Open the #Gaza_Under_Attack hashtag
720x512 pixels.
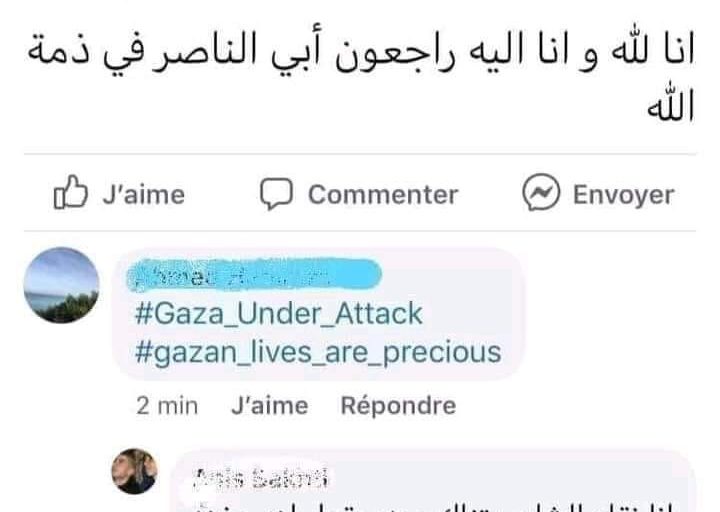click(278, 314)
